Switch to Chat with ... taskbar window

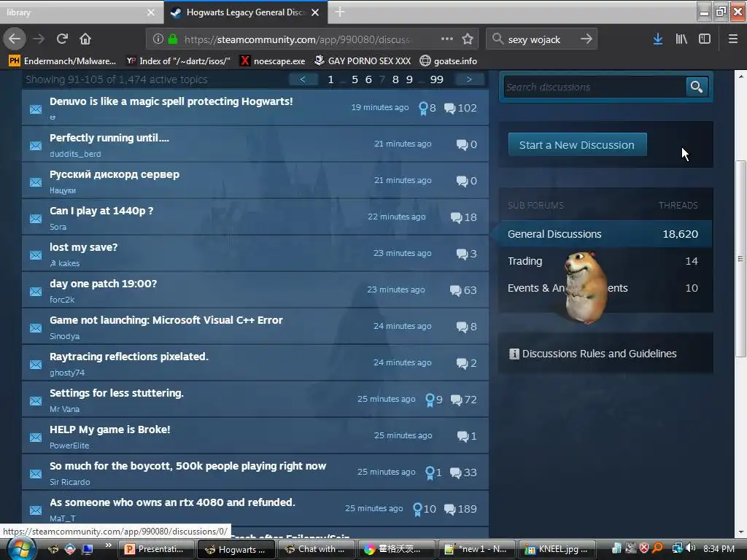pos(316,549)
